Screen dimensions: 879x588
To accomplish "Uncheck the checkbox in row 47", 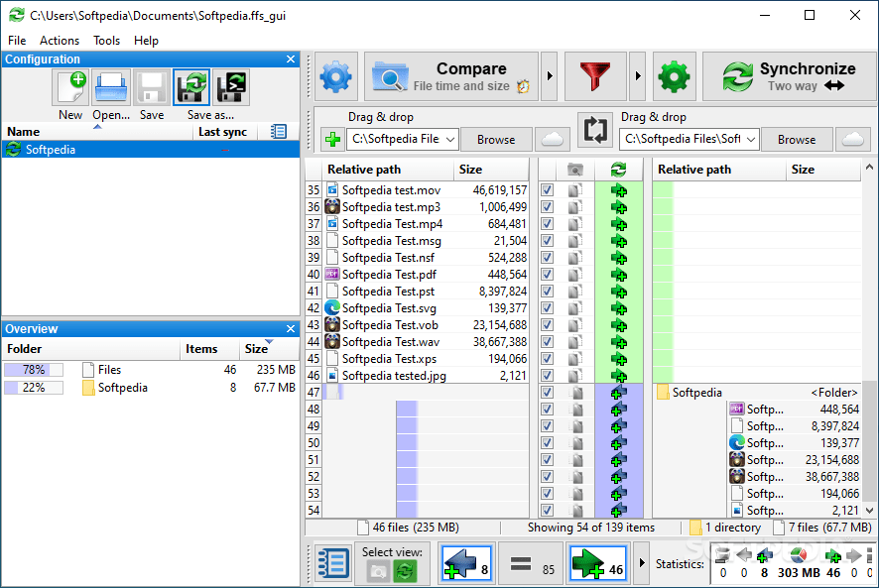I will coord(547,393).
